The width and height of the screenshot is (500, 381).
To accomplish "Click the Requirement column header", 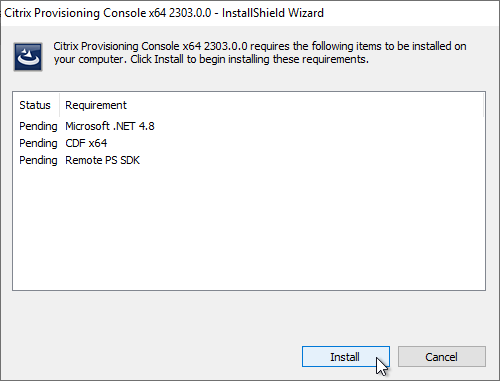I will pos(96,105).
